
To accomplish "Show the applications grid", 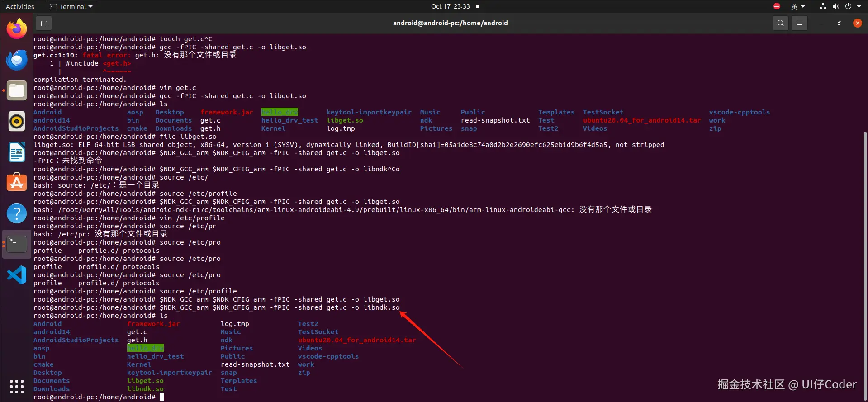I will tap(17, 386).
